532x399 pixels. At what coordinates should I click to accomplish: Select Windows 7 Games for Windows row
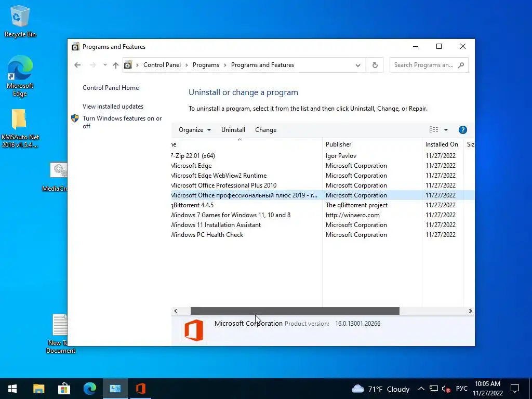click(x=323, y=215)
